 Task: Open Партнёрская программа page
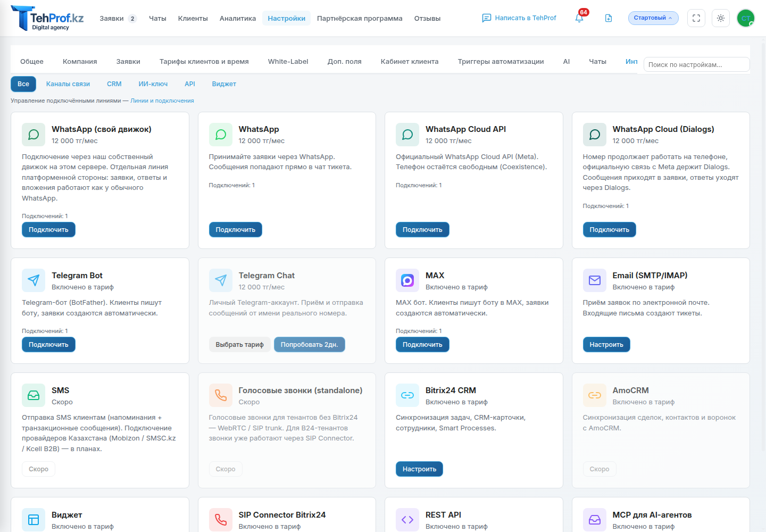pos(360,19)
